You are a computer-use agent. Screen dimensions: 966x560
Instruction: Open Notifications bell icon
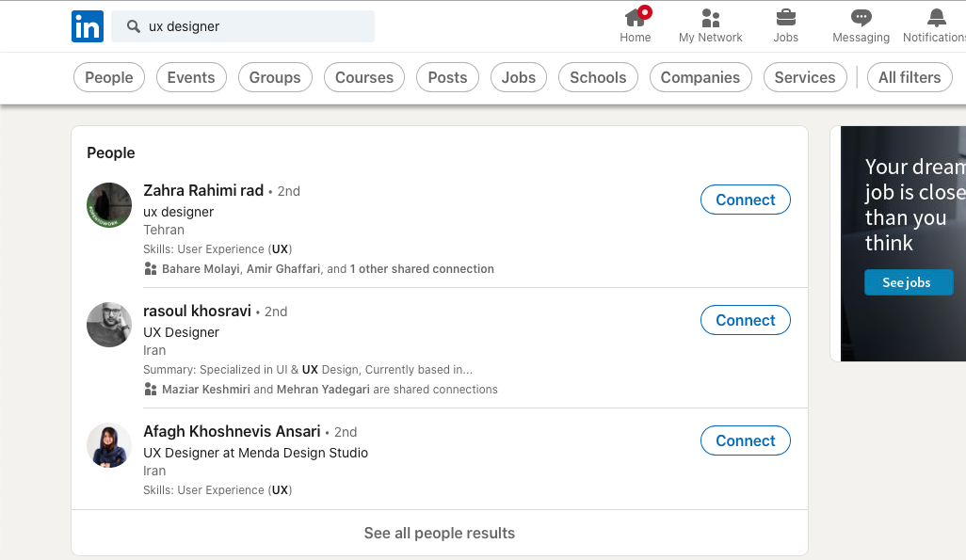[x=937, y=18]
